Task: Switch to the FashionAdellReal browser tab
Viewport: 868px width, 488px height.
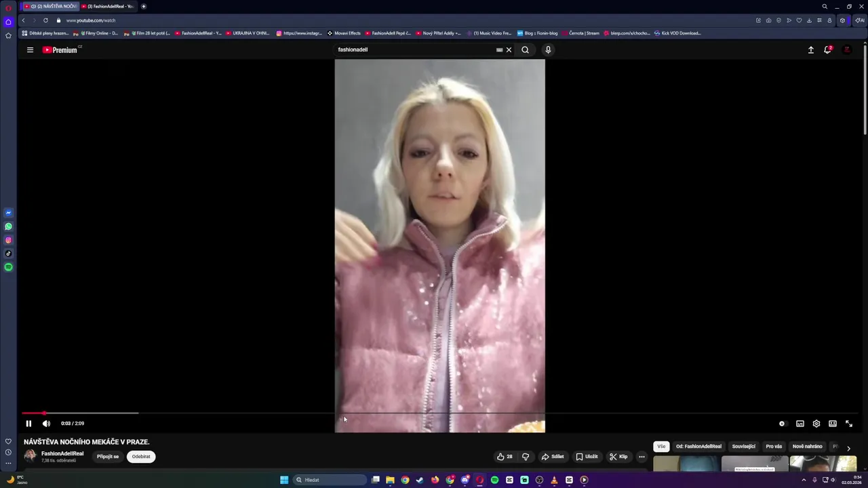Action: coord(108,6)
